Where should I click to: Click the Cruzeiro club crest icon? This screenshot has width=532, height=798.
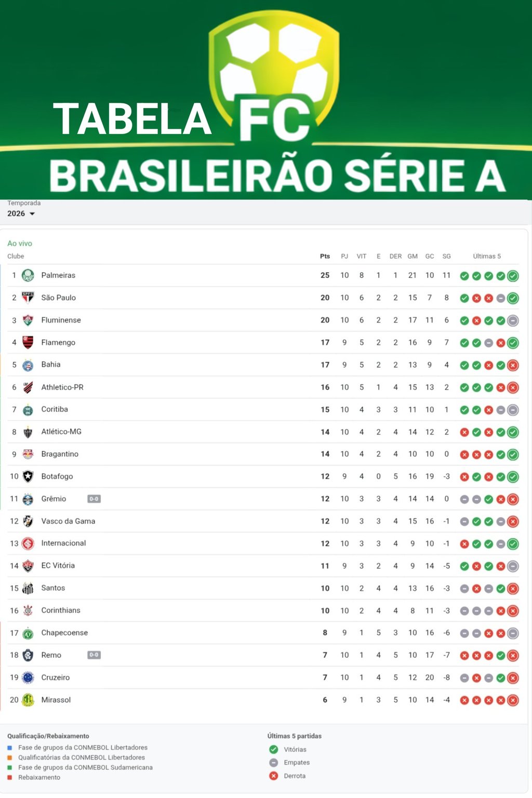point(28,677)
